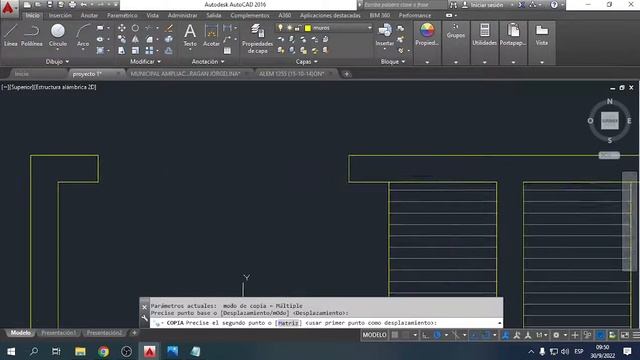Viewport: 640px width, 360px height.
Task: Click the Girar rotate tool icon
Action: click(x=135, y=28)
